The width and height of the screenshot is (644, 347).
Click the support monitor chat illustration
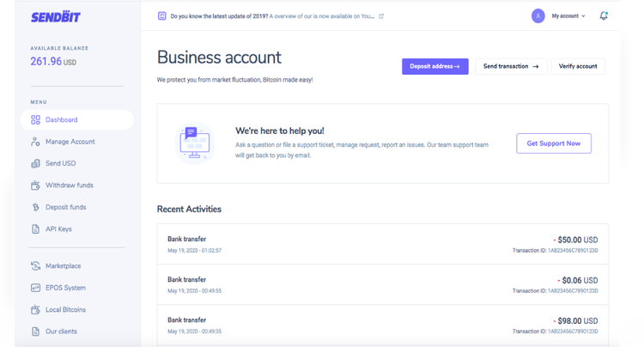coord(195,143)
